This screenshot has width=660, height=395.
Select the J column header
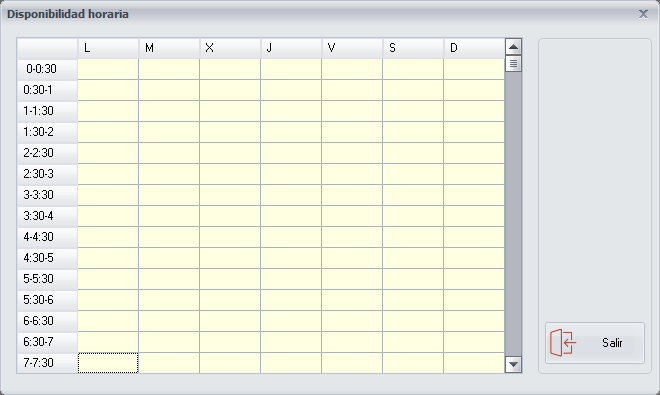click(291, 48)
